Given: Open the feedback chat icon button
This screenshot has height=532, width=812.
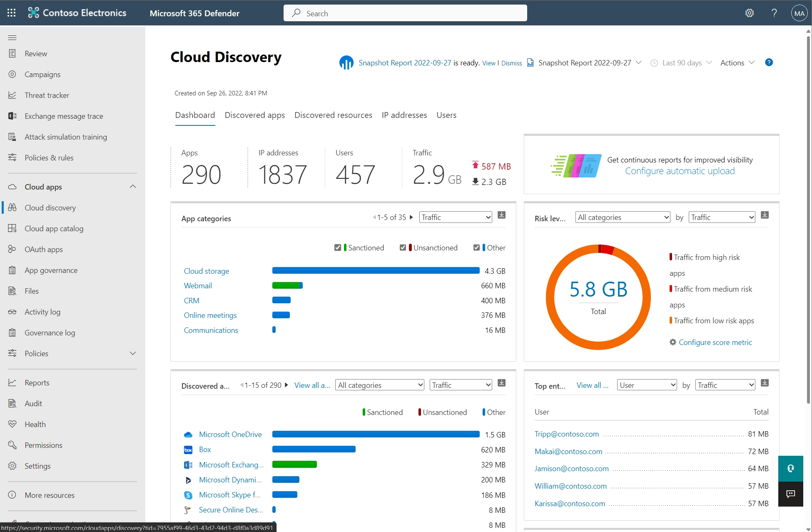Looking at the screenshot, I should pyautogui.click(x=790, y=494).
